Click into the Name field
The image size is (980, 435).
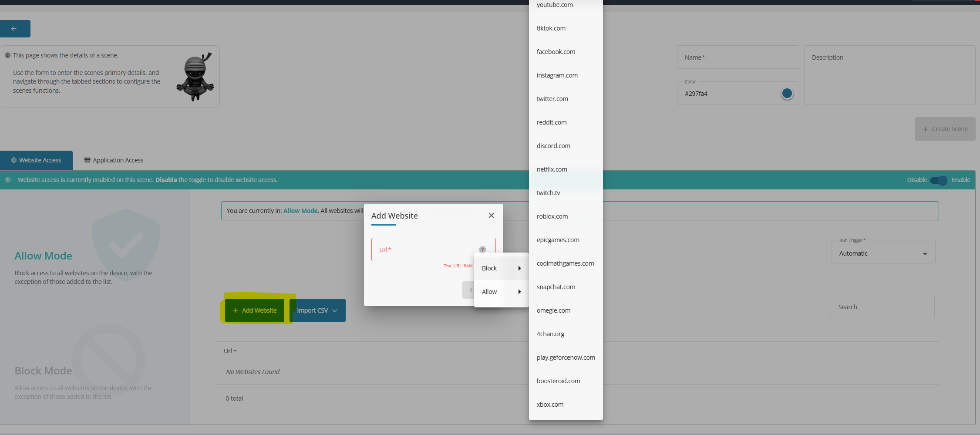(x=738, y=57)
